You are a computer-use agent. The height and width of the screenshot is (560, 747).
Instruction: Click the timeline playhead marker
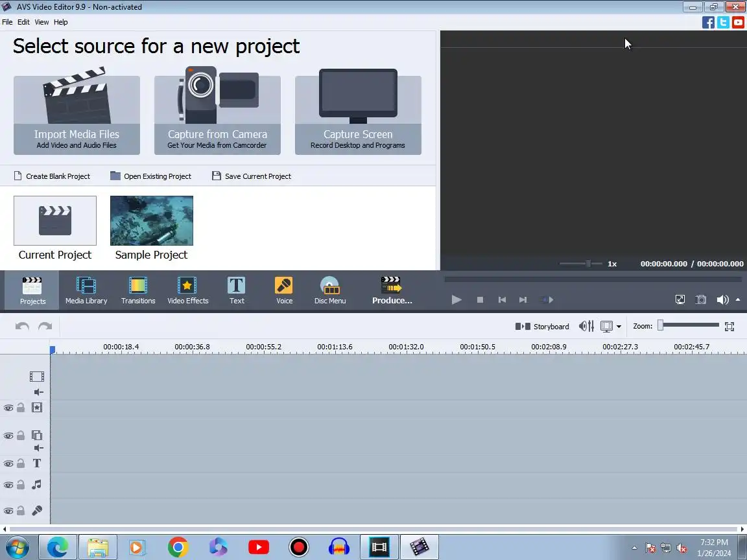pos(53,350)
